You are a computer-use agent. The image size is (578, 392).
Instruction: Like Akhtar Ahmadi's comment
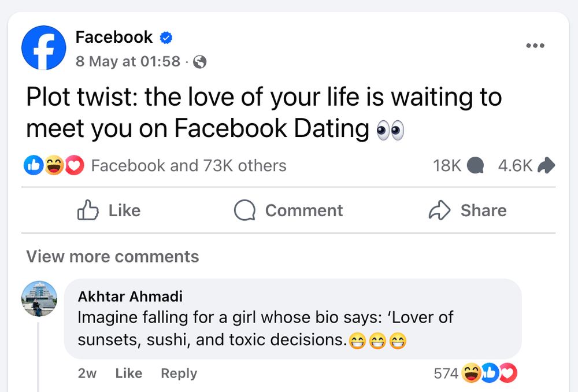(128, 373)
